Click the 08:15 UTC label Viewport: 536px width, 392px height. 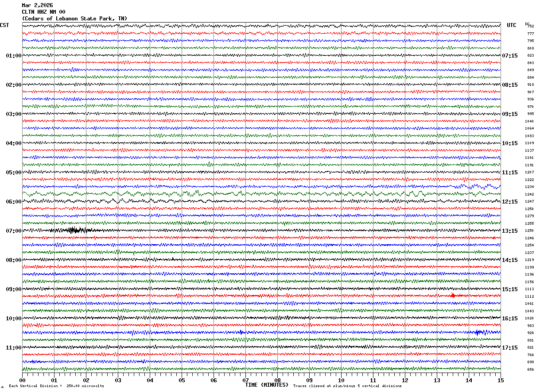coord(510,85)
